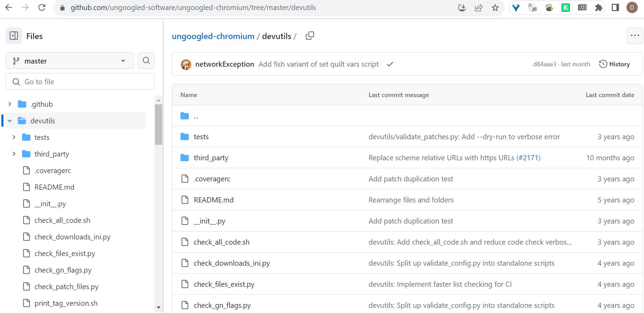Image resolution: width=644 pixels, height=313 pixels.
Task: Open check_gn_flags.py in directory table
Action: [x=222, y=305]
